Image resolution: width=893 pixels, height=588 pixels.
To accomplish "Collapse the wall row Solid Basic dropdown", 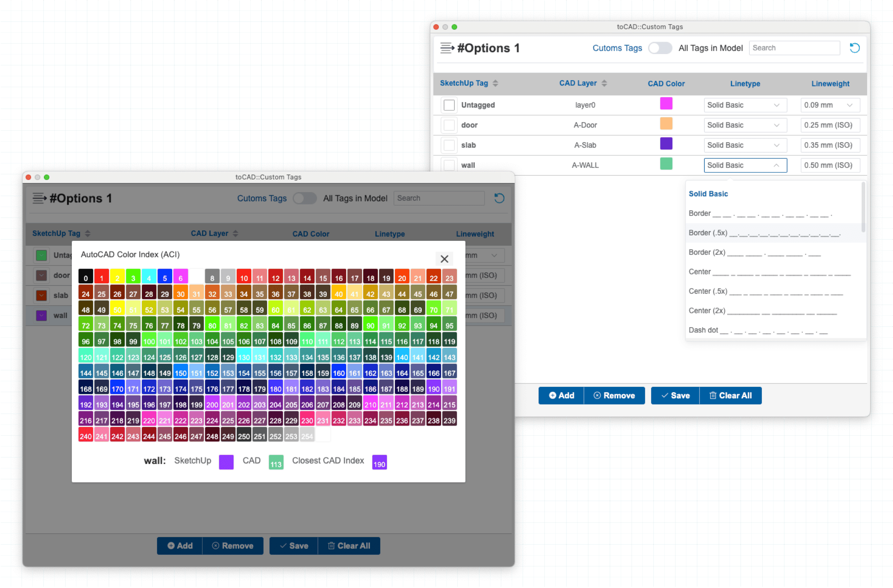I will 745,166.
